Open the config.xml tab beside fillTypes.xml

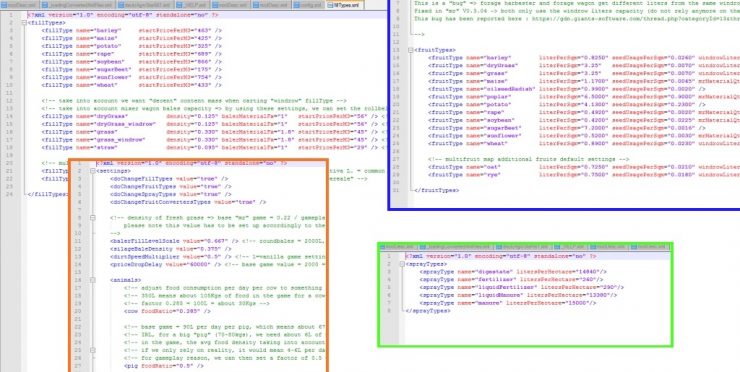[310, 5]
